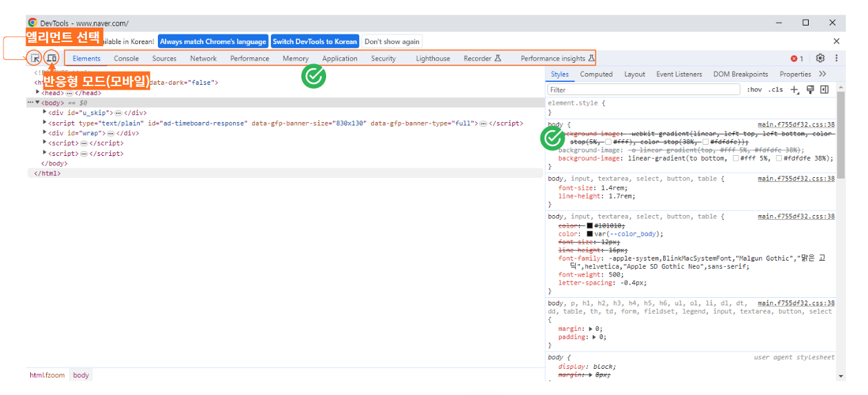
Task: Open the Properties sidebar tab
Action: pos(795,74)
